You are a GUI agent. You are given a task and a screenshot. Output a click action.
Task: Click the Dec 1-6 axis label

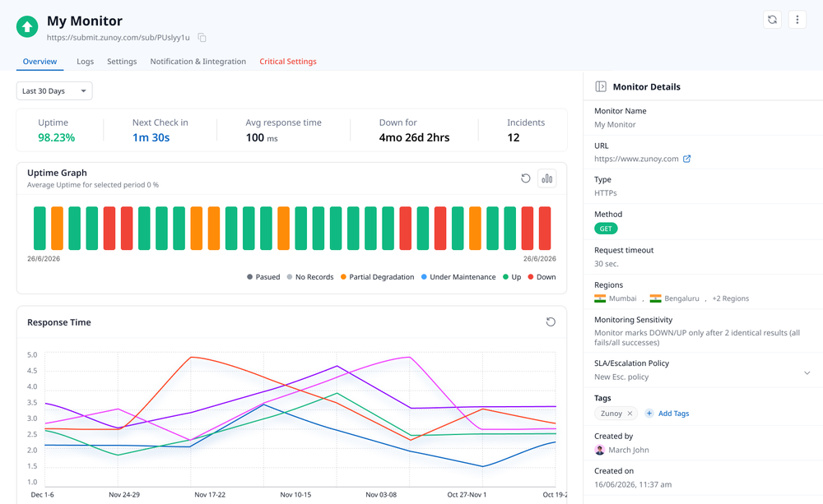(43, 495)
